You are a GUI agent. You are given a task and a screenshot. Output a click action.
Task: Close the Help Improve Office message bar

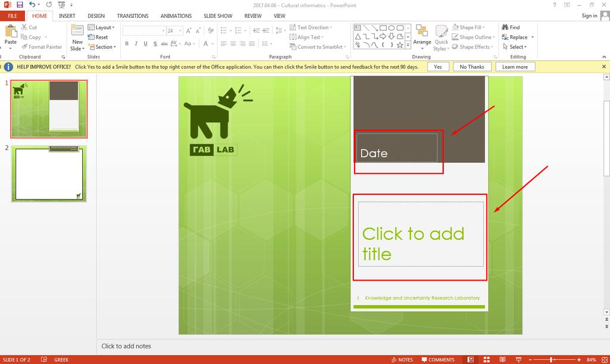pos(604,67)
